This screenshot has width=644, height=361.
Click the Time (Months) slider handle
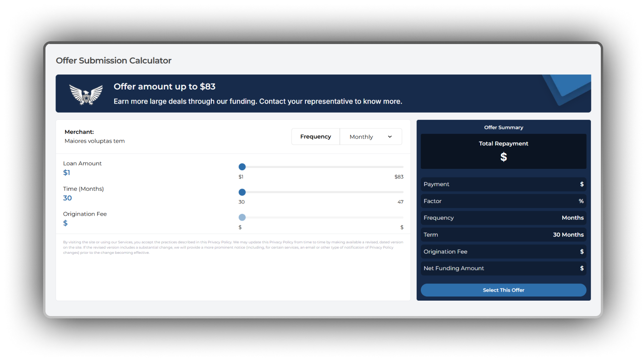[242, 193]
